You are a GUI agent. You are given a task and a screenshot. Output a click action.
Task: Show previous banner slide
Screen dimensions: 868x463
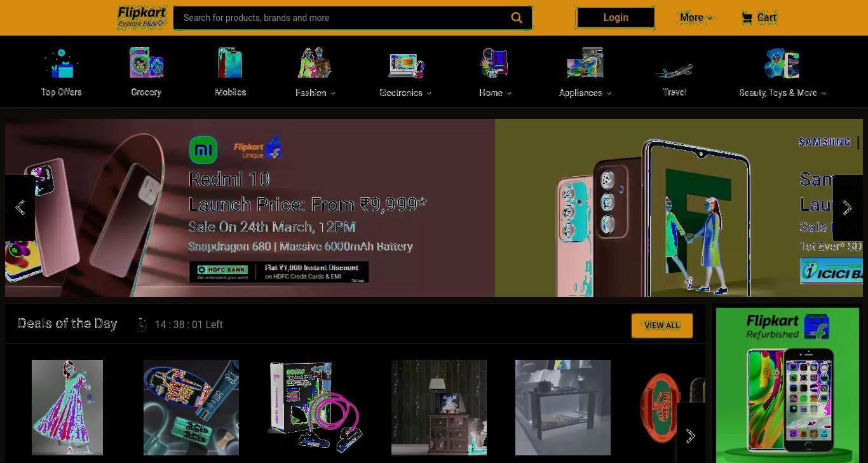tap(20, 207)
